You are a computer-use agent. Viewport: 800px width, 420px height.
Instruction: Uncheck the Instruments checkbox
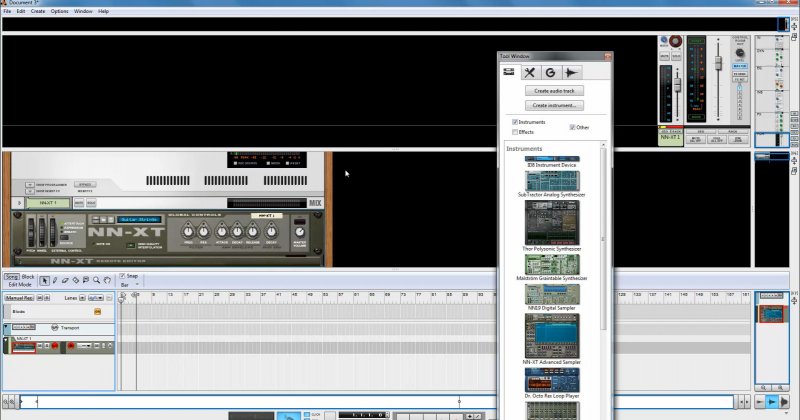click(x=515, y=122)
